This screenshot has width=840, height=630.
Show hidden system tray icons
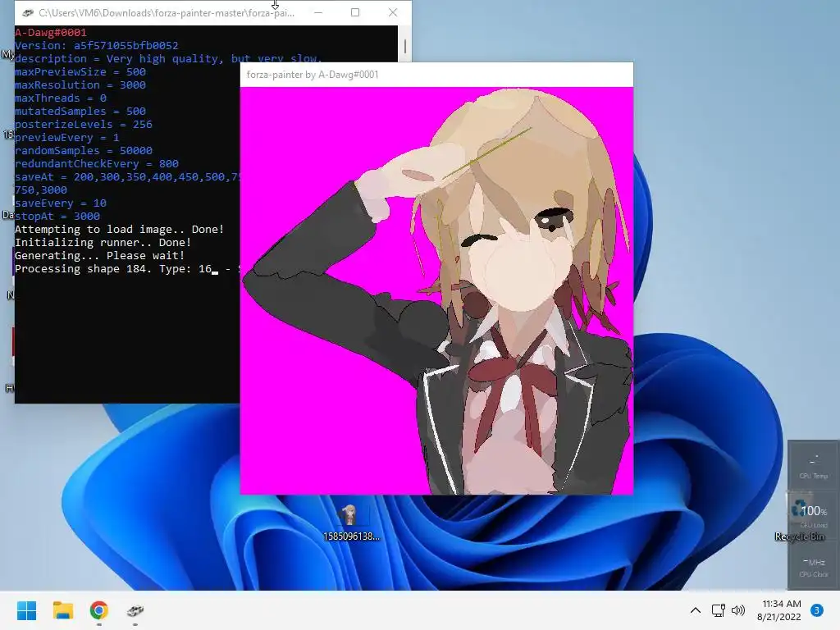[696, 610]
